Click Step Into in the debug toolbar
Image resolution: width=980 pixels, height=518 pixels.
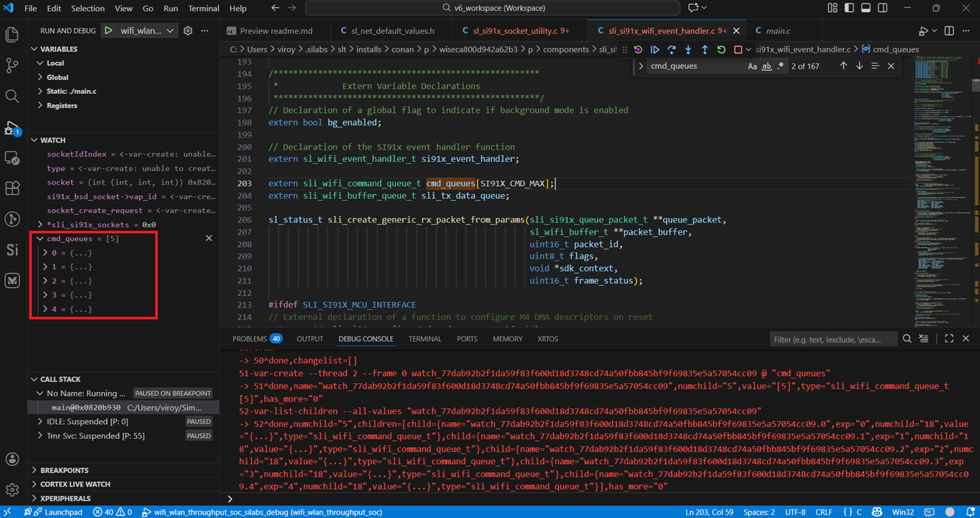tap(688, 50)
